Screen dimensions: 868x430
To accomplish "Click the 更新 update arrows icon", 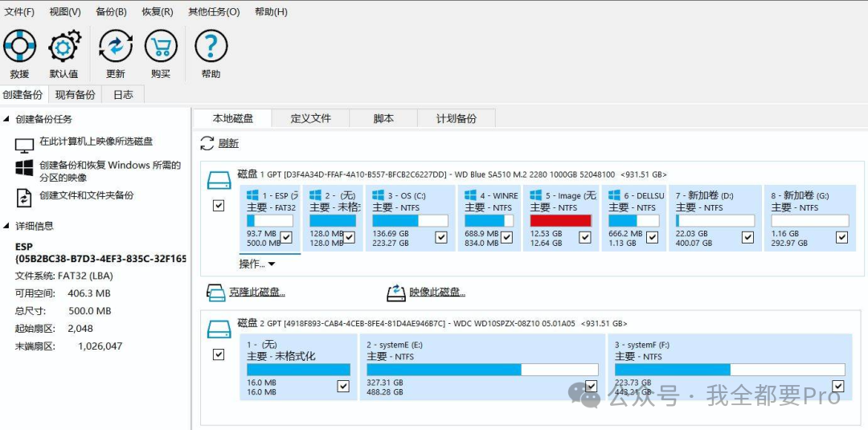I will pyautogui.click(x=116, y=47).
